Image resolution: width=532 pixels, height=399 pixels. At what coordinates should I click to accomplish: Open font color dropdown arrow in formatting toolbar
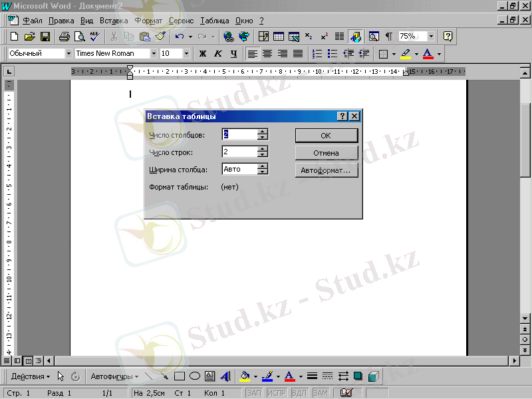[440, 53]
